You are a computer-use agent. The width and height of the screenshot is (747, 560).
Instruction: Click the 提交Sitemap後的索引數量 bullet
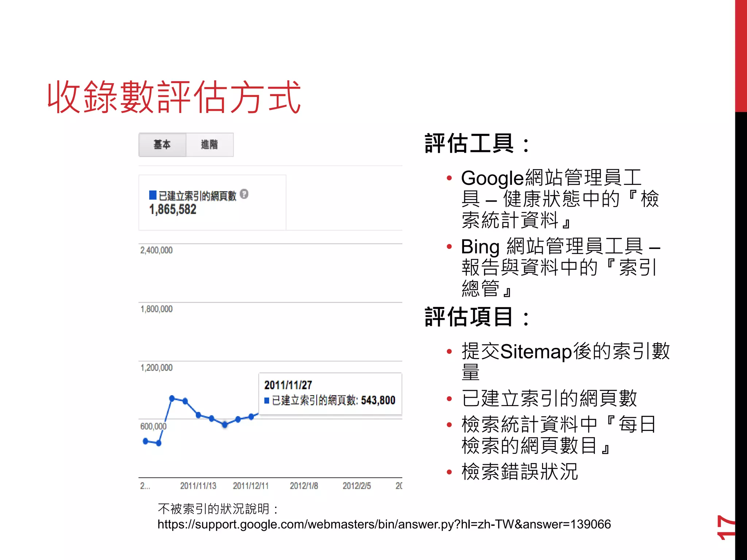click(566, 361)
